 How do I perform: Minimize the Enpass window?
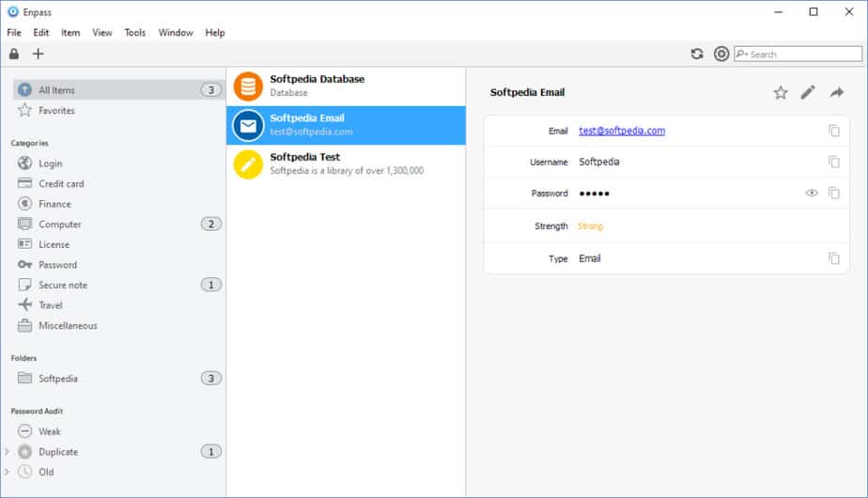click(x=778, y=11)
